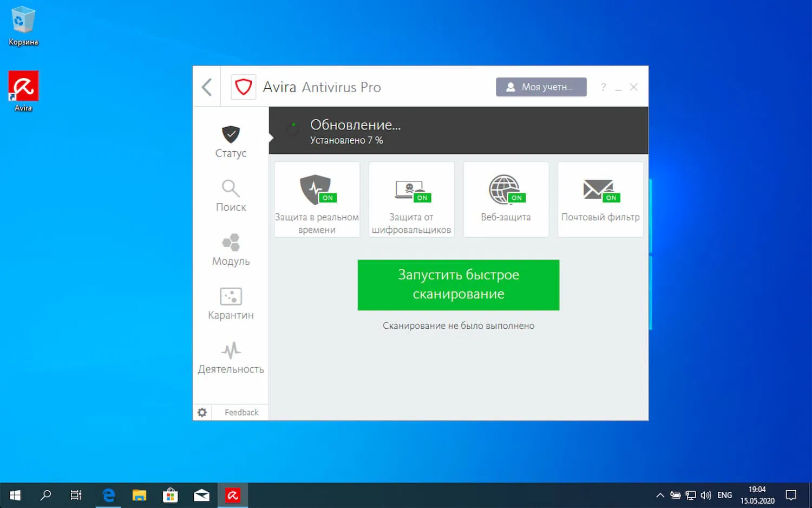Open the Карантин quarantine view

pos(231,304)
